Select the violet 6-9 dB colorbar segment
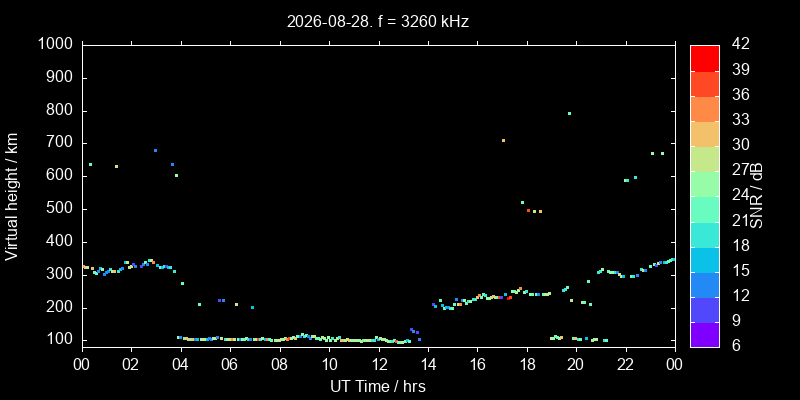This screenshot has width=800, height=400. [x=705, y=335]
